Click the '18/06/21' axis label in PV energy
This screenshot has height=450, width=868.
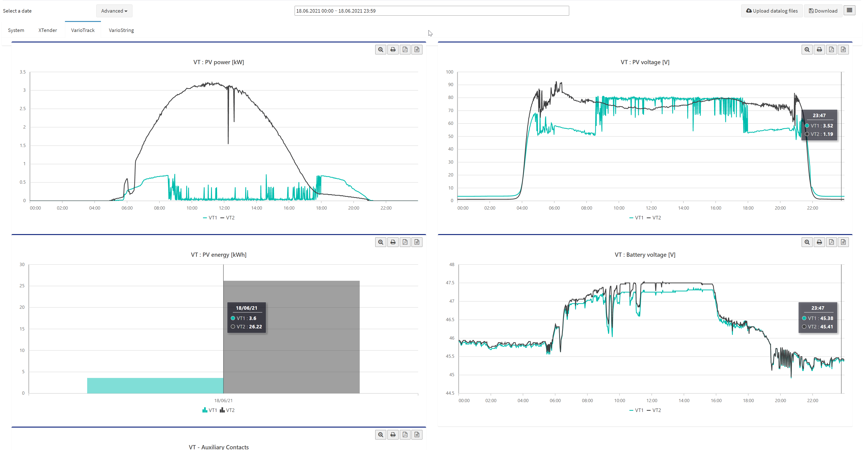pyautogui.click(x=223, y=401)
